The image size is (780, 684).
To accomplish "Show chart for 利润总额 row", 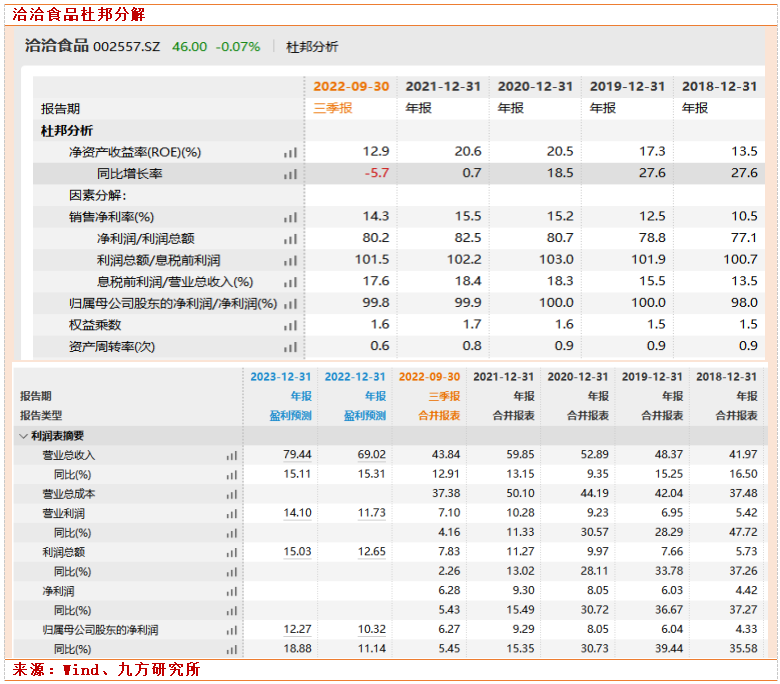I will [232, 552].
